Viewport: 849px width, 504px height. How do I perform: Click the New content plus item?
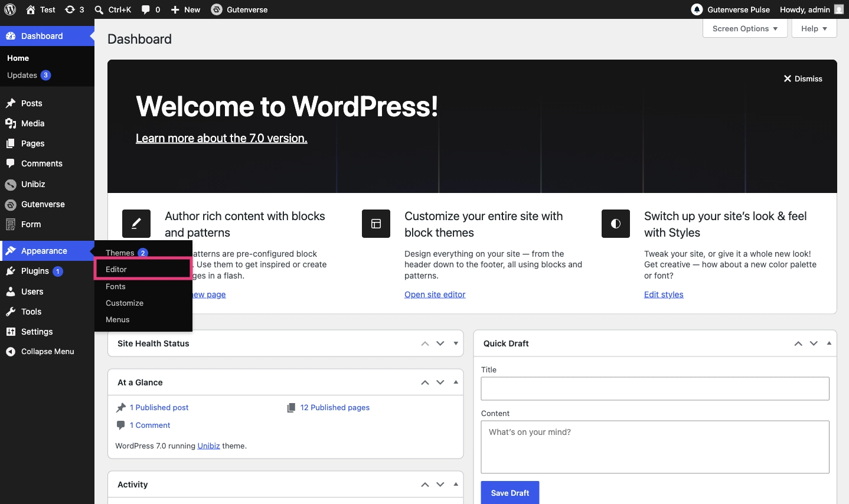[185, 9]
